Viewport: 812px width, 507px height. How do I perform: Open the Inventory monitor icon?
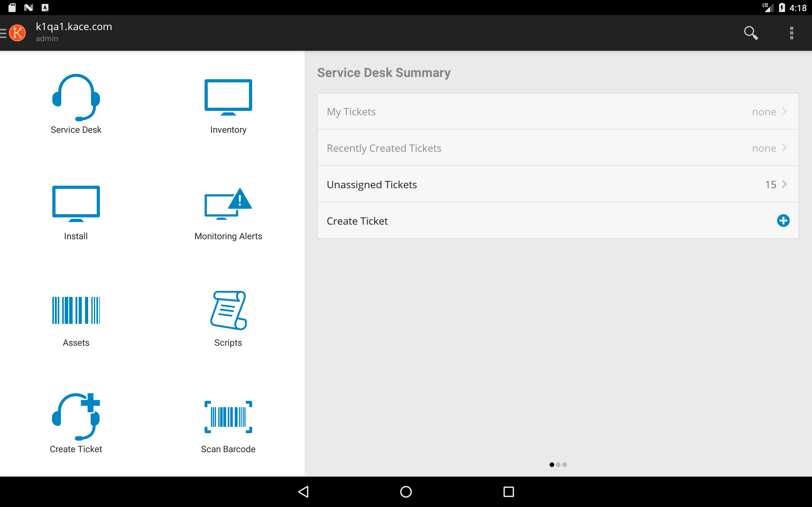[x=228, y=97]
